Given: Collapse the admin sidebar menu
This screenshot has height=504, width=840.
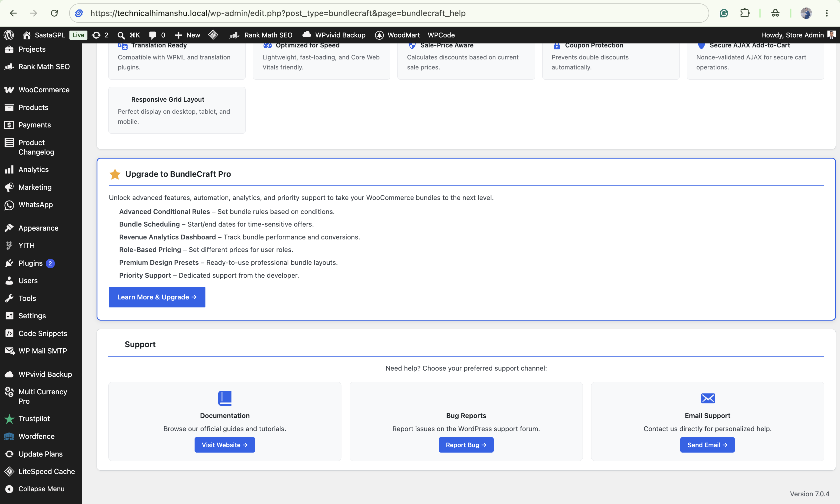Looking at the screenshot, I should coord(41,489).
